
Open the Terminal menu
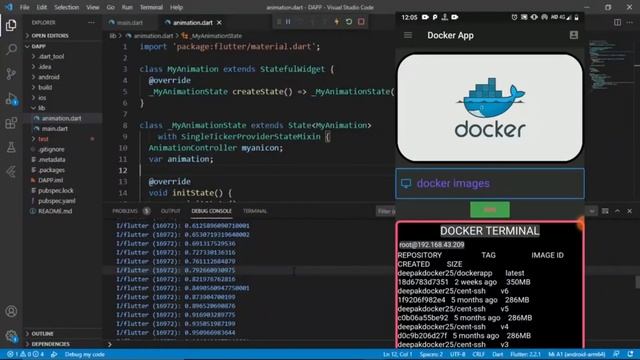[151, 7]
